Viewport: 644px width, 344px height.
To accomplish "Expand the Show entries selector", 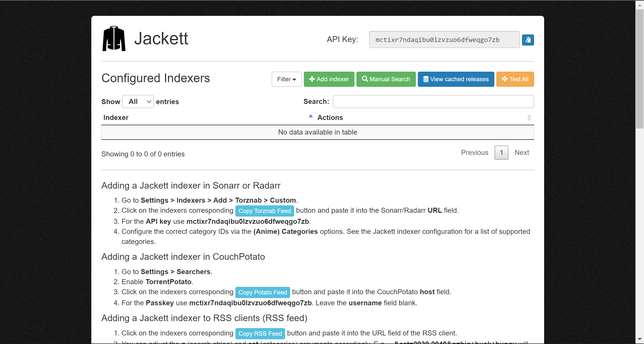I will pos(138,102).
